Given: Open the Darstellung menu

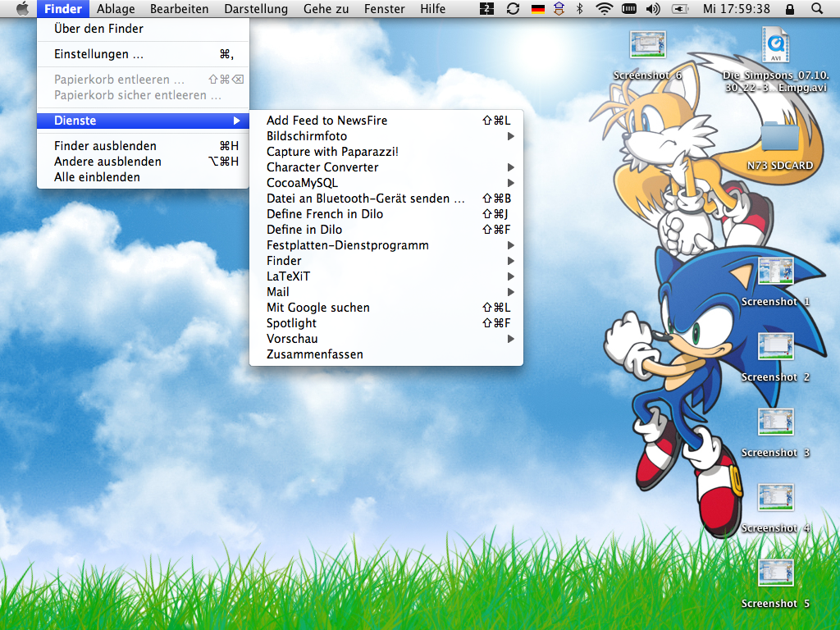Looking at the screenshot, I should pyautogui.click(x=256, y=8).
